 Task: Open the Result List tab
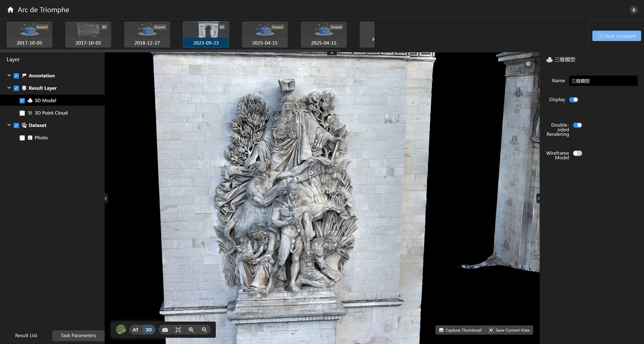26,336
